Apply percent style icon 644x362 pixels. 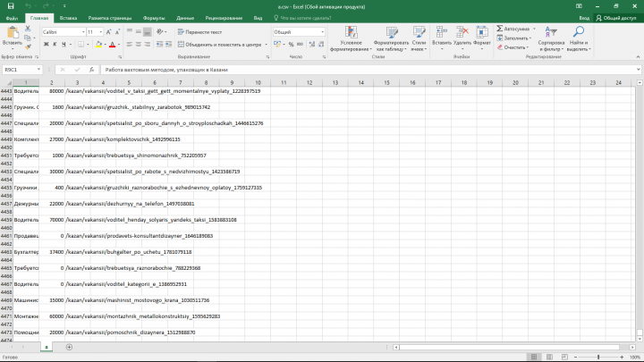click(291, 45)
